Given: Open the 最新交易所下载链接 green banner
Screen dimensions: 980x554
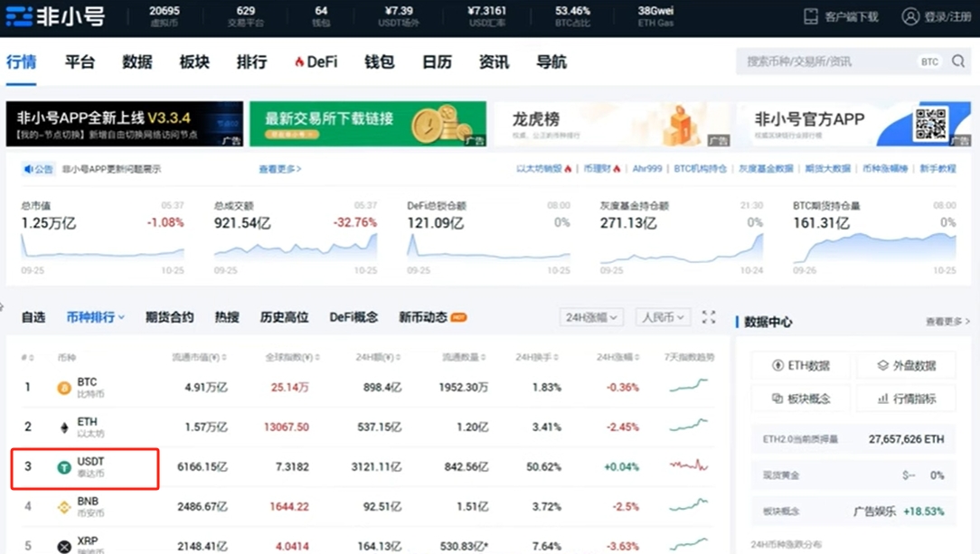Looking at the screenshot, I should click(367, 124).
